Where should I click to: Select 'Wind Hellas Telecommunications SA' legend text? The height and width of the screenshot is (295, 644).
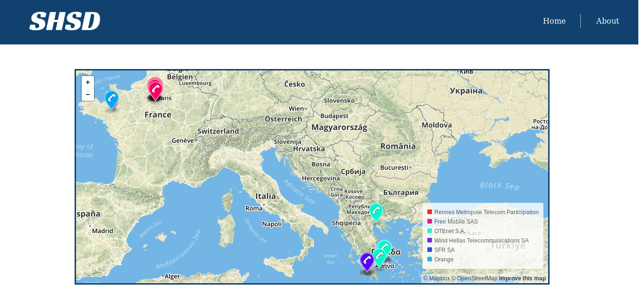tap(482, 241)
